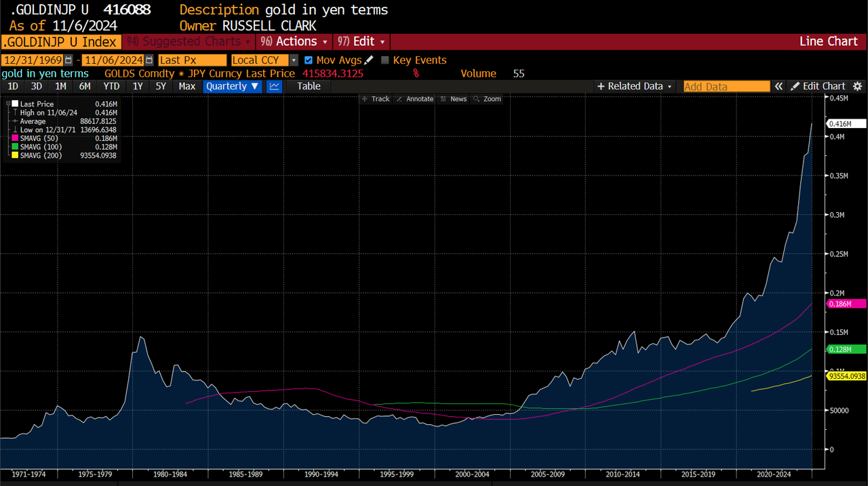Viewport: 868px width, 486px height.
Task: Select the 5Y time range
Action: click(161, 86)
